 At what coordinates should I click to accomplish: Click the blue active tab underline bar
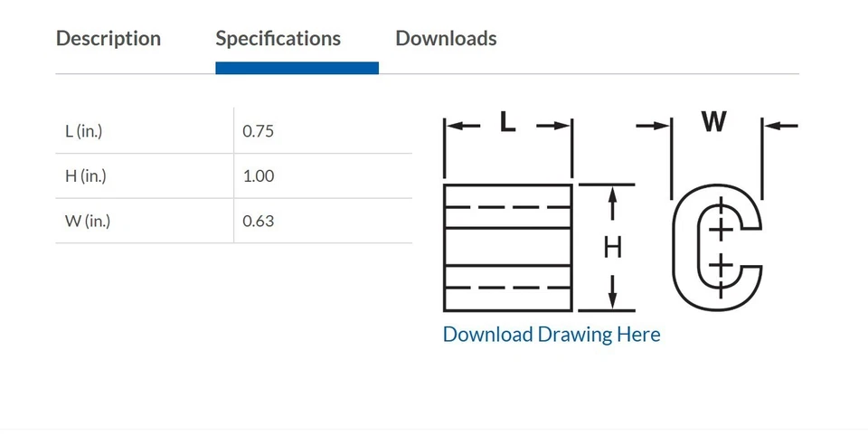coord(297,68)
